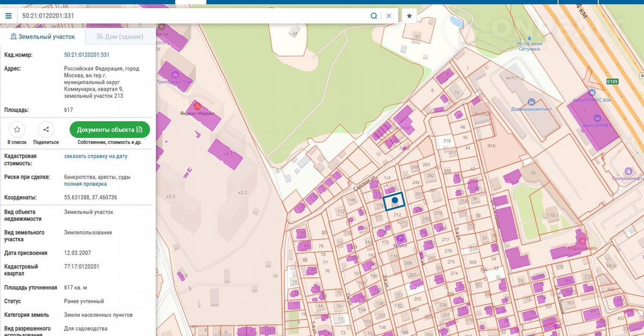Screen dimensions: 644x336
Task: Open the hamburger main menu
Action: (9, 16)
